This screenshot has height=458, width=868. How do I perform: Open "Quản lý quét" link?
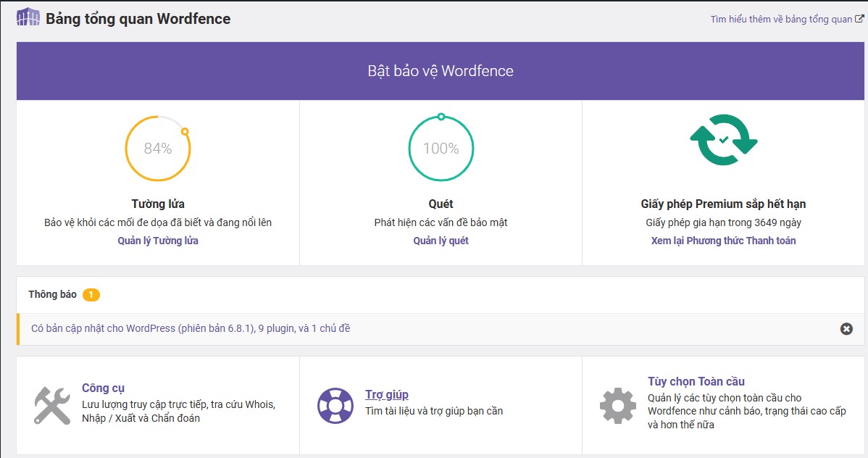[441, 241]
